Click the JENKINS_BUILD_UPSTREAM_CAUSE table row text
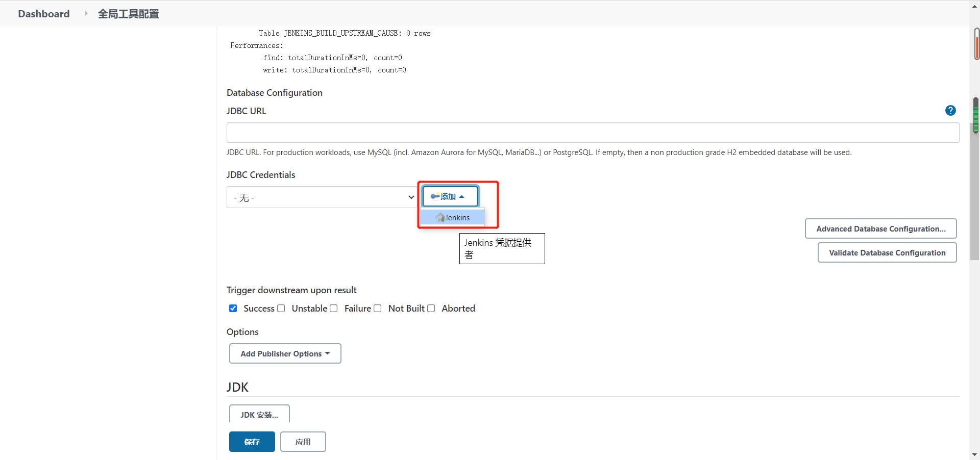980x460 pixels. click(345, 33)
